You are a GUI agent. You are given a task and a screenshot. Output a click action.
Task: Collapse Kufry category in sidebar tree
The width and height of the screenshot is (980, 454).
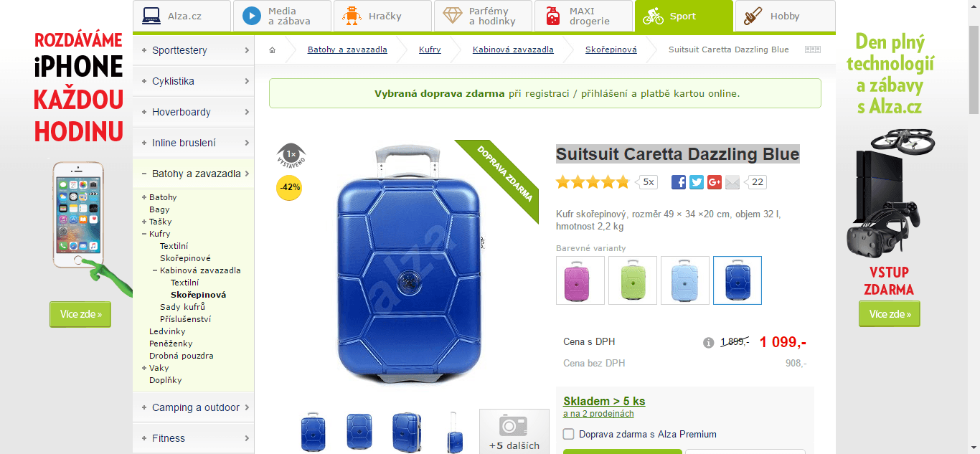click(x=144, y=234)
